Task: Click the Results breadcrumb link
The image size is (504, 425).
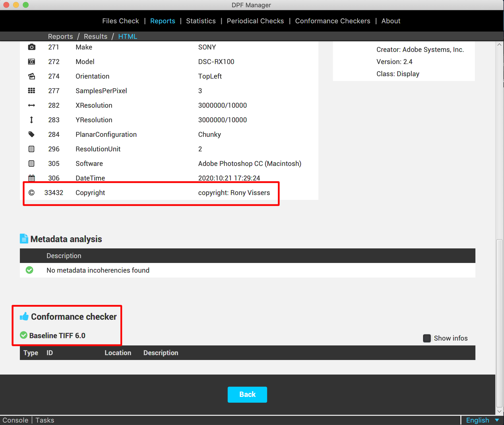Action: pyautogui.click(x=95, y=36)
